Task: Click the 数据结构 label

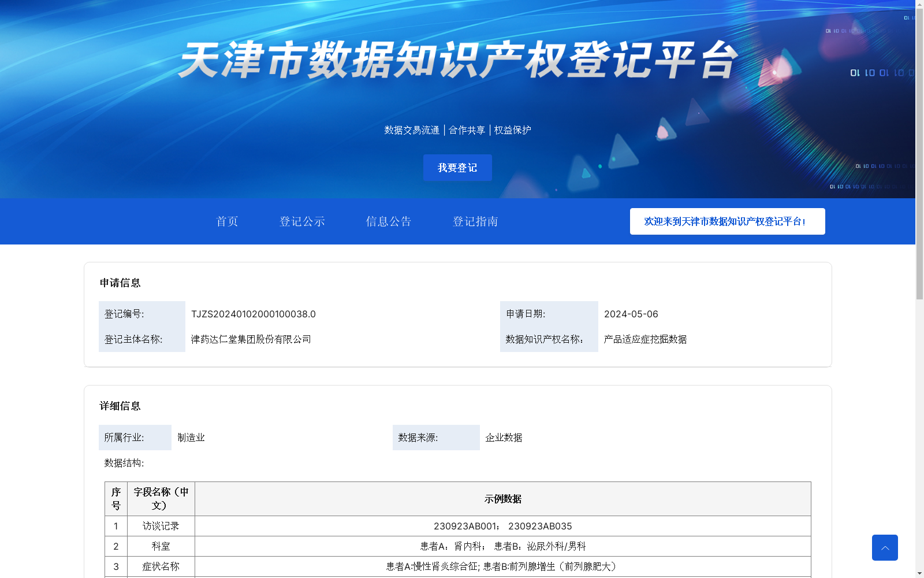Action: pyautogui.click(x=124, y=463)
